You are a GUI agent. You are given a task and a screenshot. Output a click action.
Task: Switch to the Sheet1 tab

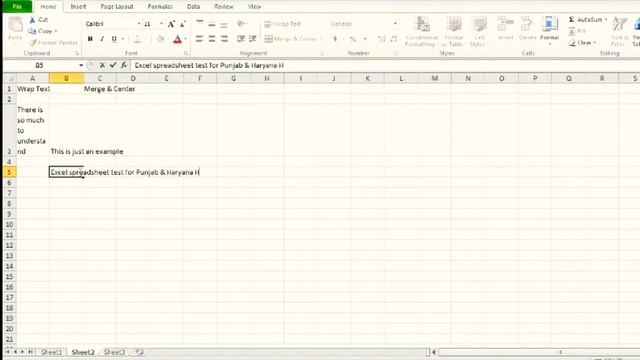(51, 352)
